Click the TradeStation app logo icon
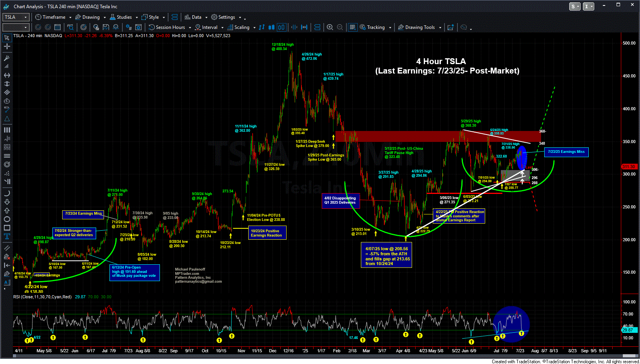640x364 pixels. pos(6,6)
